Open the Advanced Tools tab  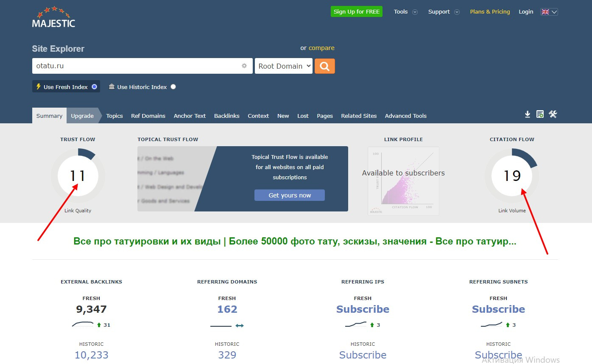click(406, 116)
